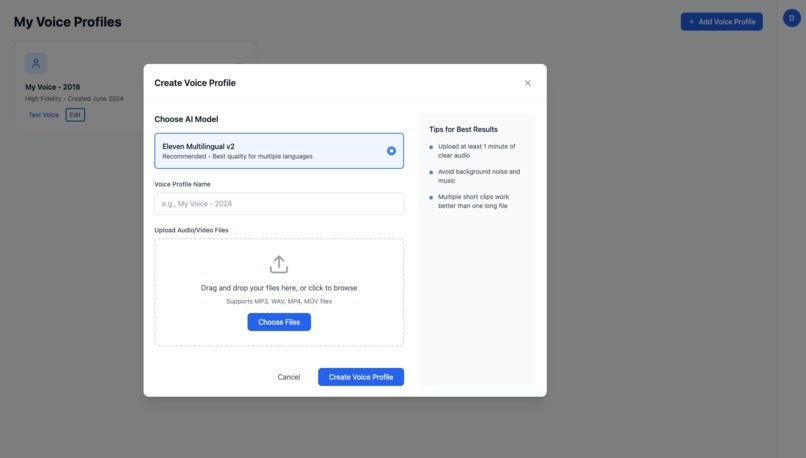Click the Tips for Best Results heading
806x458 pixels.
click(463, 130)
